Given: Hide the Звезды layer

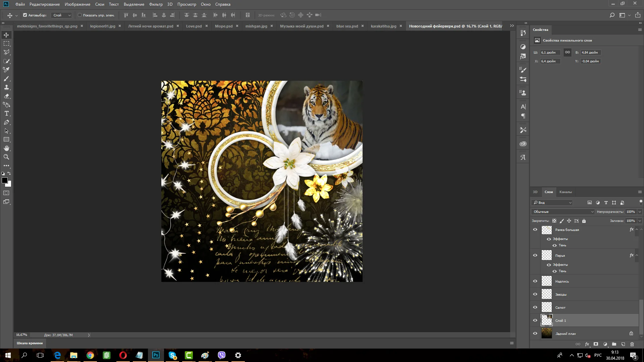Looking at the screenshot, I should pos(535,294).
